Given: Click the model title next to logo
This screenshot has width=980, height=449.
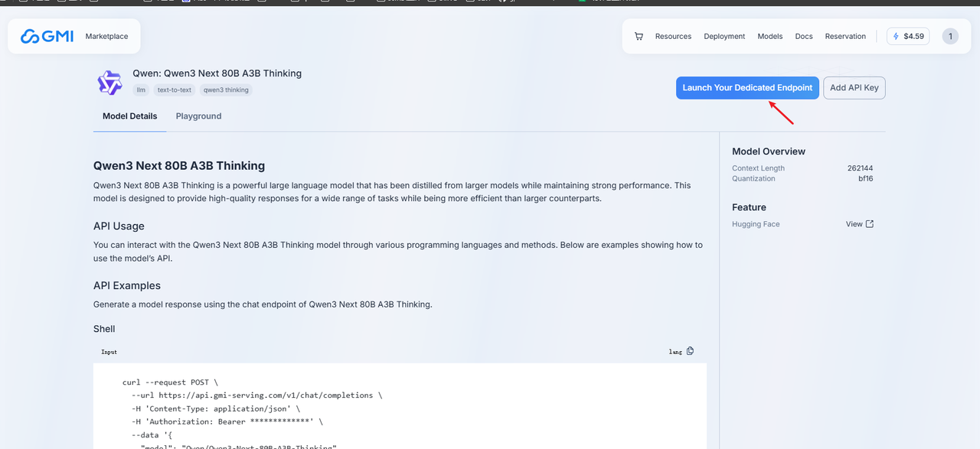Looking at the screenshot, I should 217,73.
